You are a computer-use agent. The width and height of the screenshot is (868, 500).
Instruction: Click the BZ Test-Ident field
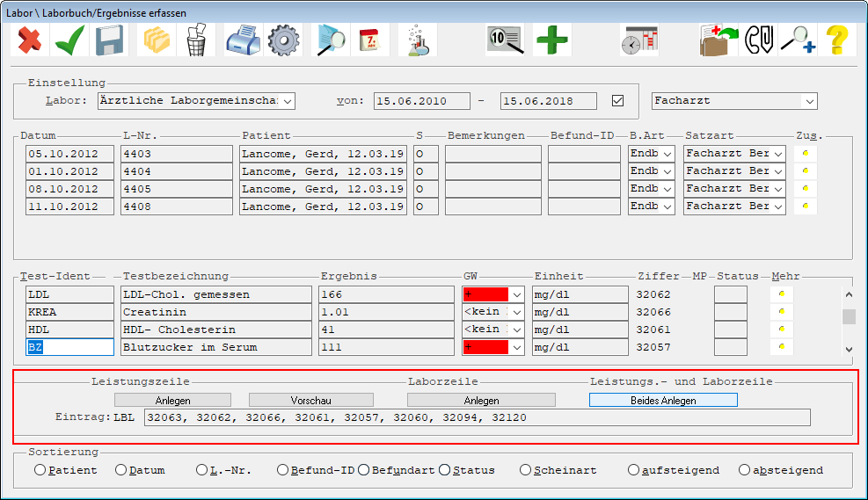[69, 347]
